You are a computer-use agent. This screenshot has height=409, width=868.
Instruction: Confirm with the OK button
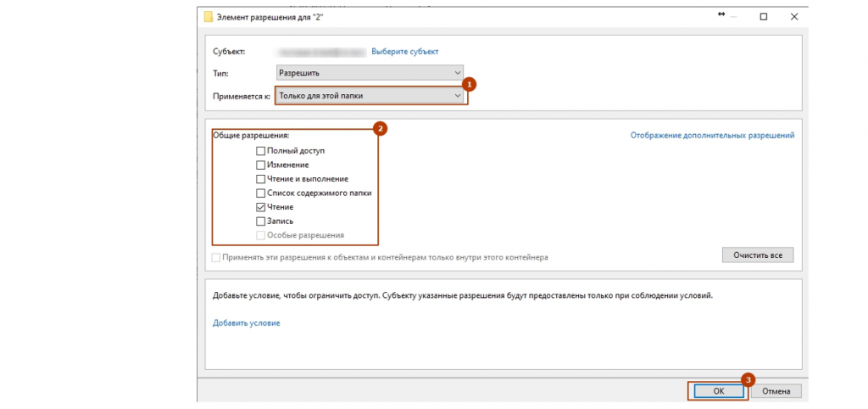point(717,391)
